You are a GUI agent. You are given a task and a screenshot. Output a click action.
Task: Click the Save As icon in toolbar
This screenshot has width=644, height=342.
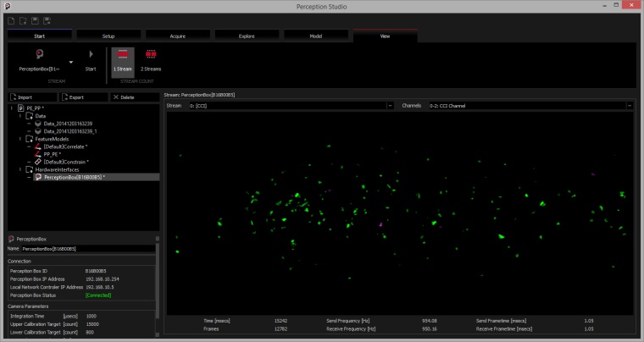pyautogui.click(x=46, y=19)
